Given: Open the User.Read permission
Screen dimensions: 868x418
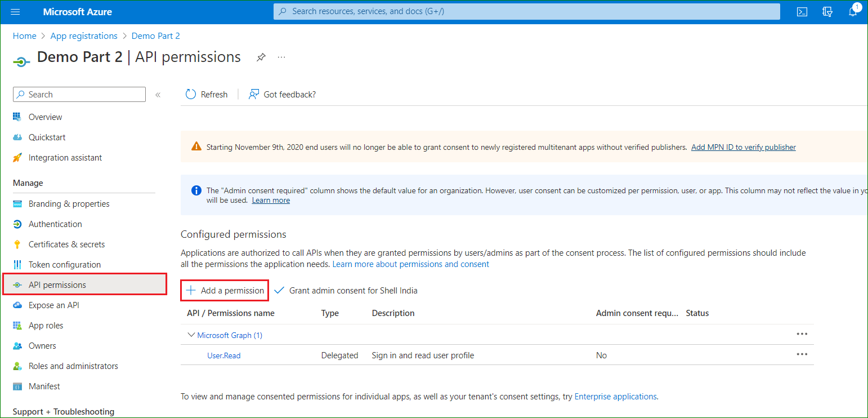Looking at the screenshot, I should click(224, 355).
